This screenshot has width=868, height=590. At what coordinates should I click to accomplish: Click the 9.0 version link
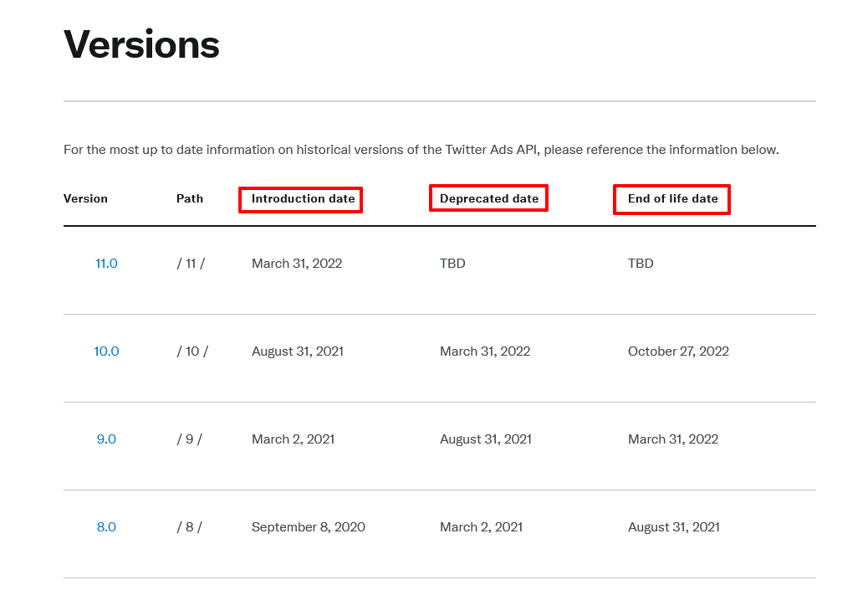coord(106,439)
